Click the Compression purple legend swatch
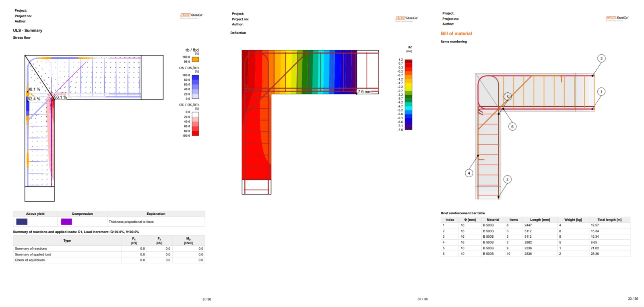 click(x=66, y=222)
